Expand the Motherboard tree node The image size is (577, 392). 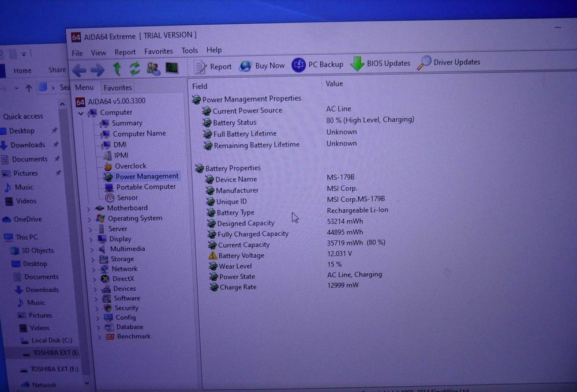point(89,209)
